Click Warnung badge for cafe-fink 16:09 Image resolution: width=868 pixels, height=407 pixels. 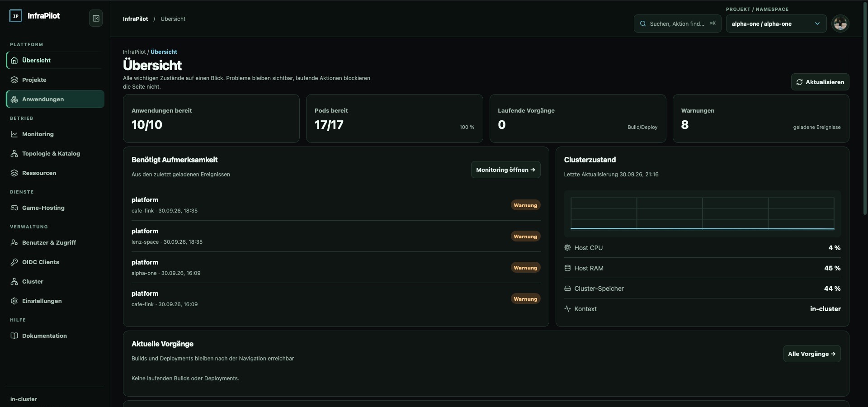click(x=525, y=298)
